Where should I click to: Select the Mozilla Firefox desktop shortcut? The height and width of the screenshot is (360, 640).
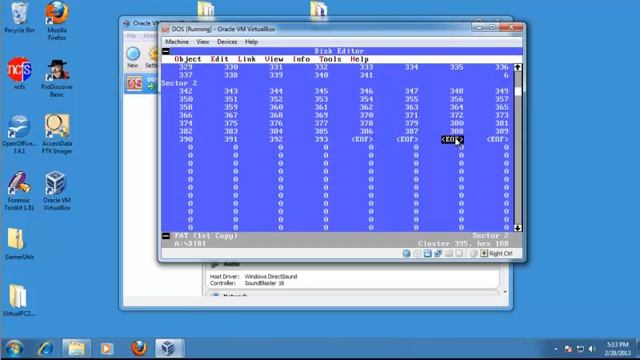[57, 20]
